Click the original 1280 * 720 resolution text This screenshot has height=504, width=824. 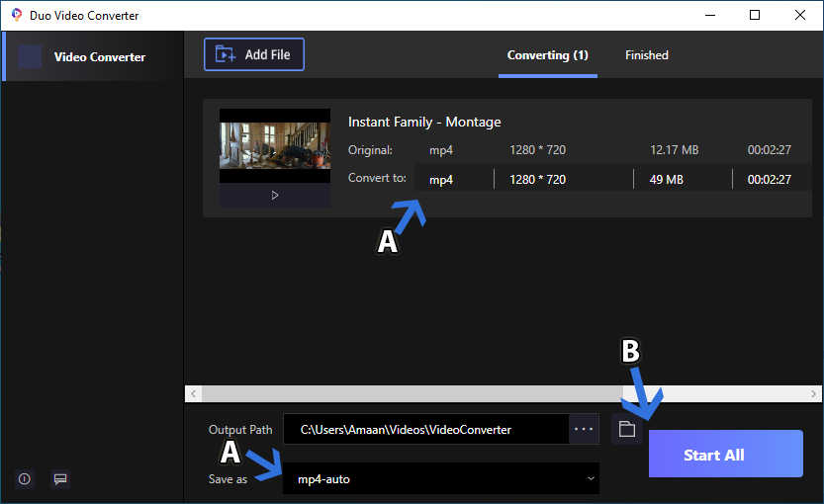point(537,150)
